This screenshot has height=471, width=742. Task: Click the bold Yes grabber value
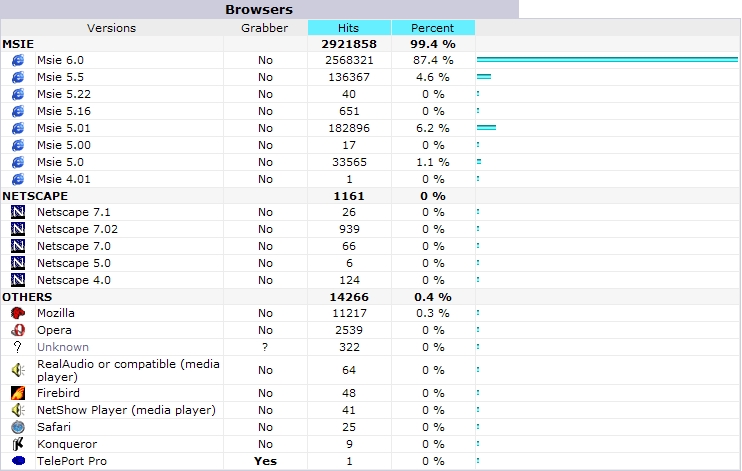(x=265, y=461)
